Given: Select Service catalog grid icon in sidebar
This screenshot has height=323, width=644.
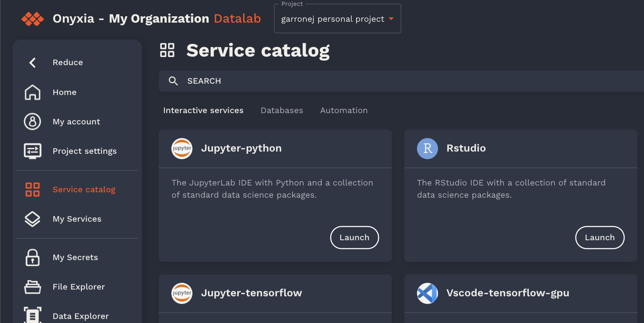Looking at the screenshot, I should coord(33,190).
